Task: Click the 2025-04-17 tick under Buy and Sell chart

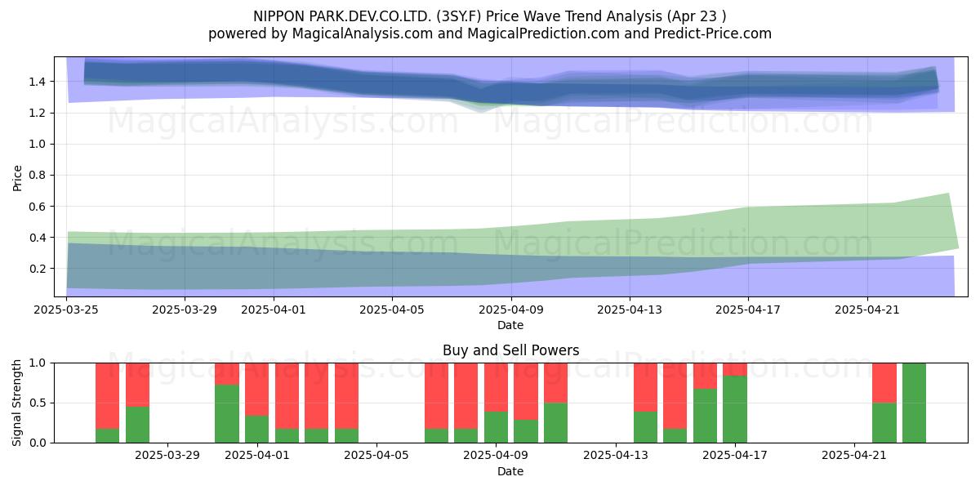Action: 735,456
